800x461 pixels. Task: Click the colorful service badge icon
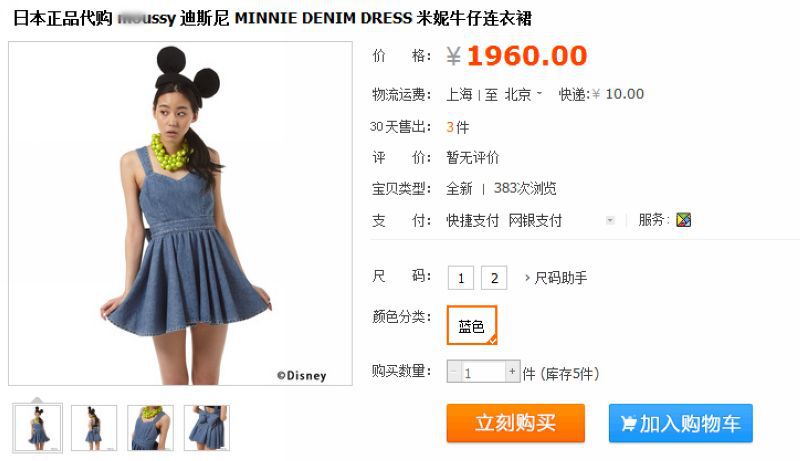tap(683, 220)
